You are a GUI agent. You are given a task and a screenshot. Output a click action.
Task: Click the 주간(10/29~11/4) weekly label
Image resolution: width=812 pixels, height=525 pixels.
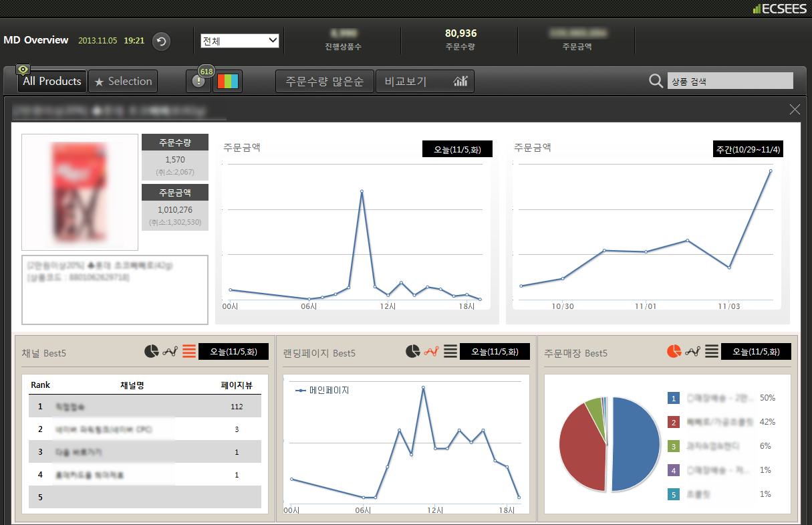point(748,149)
